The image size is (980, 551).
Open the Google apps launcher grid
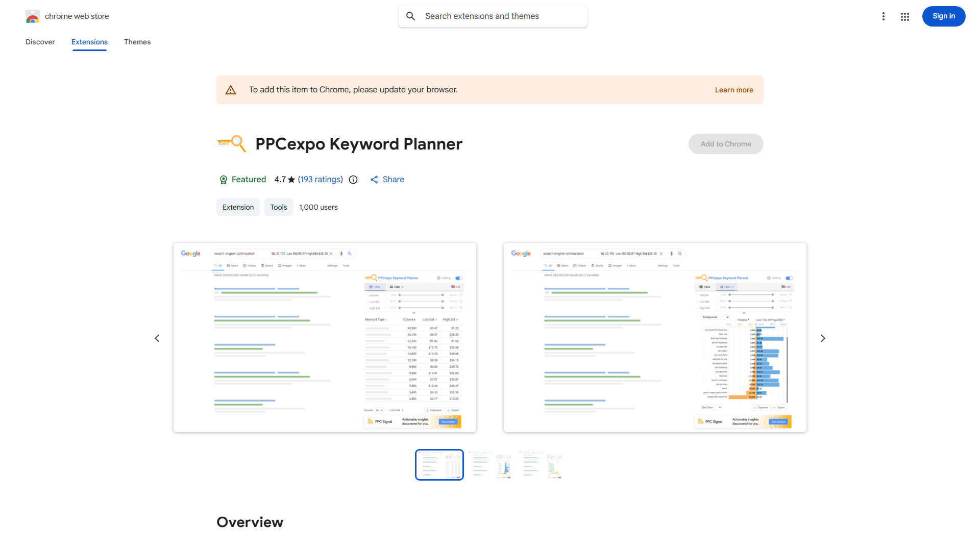[x=905, y=16]
